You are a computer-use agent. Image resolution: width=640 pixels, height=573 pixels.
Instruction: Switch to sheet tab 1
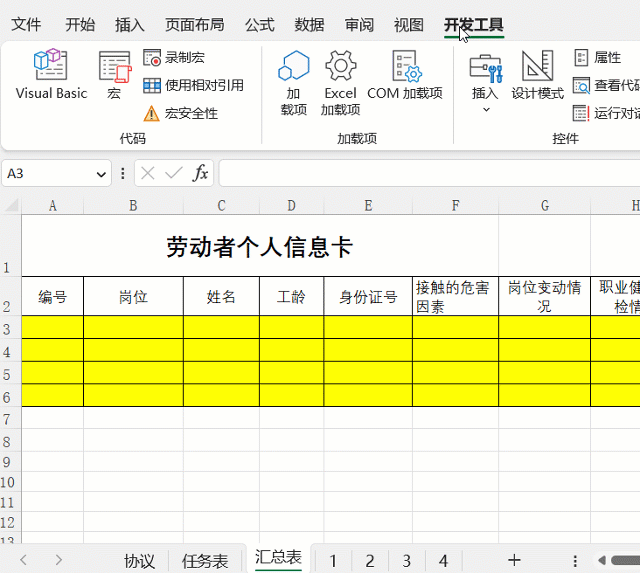(x=333, y=561)
